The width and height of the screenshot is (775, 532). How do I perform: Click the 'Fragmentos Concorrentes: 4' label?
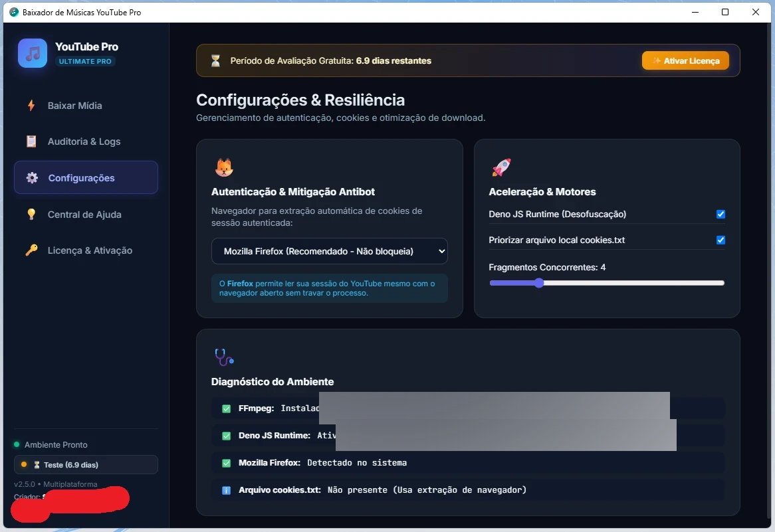coord(546,267)
